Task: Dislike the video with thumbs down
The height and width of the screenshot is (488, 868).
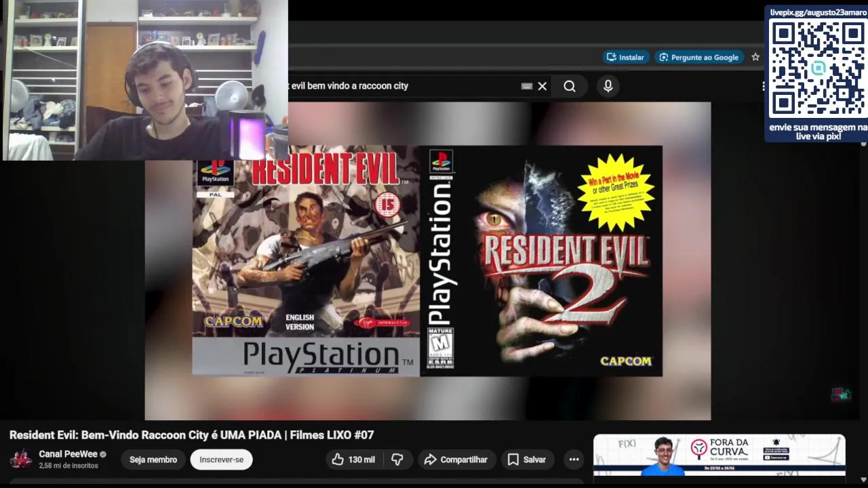Action: [397, 460]
